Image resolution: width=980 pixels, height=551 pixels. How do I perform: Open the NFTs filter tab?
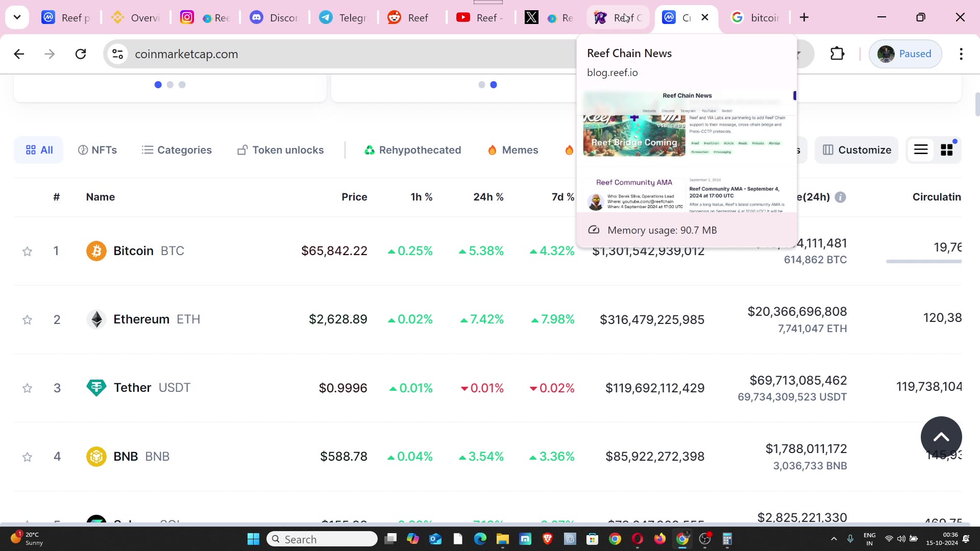pyautogui.click(x=97, y=149)
